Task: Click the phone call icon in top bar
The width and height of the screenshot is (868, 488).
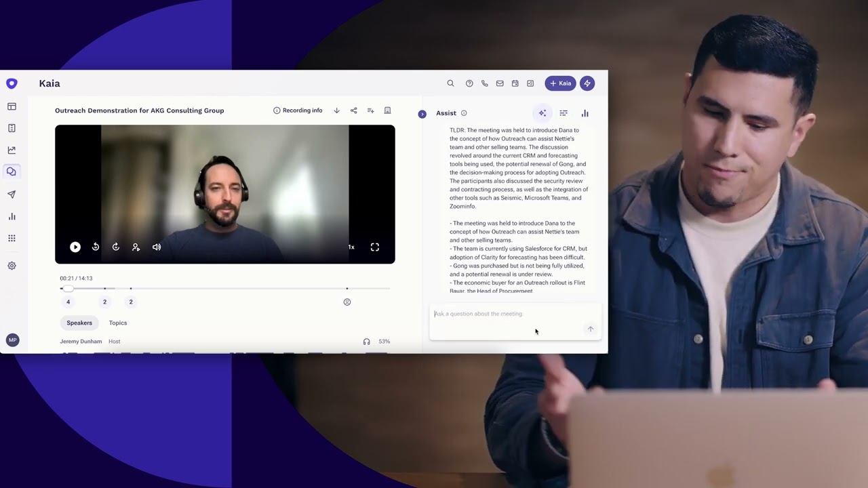Action: [x=484, y=83]
